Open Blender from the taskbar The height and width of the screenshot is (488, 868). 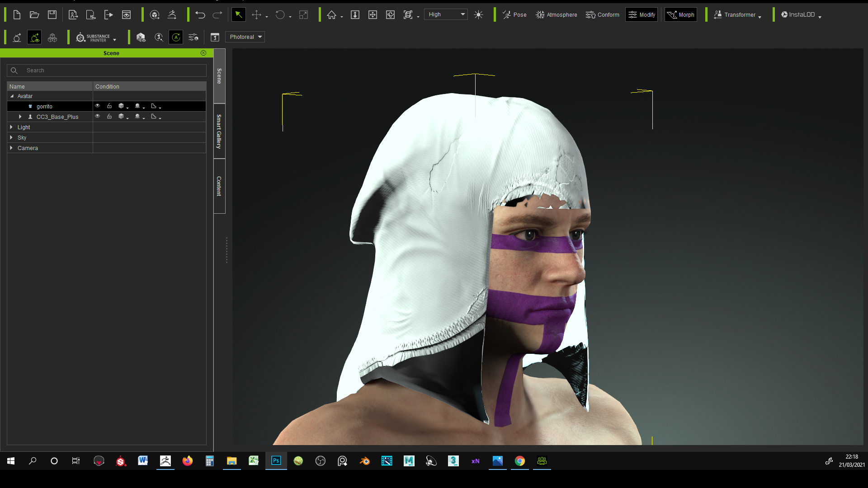tap(365, 461)
